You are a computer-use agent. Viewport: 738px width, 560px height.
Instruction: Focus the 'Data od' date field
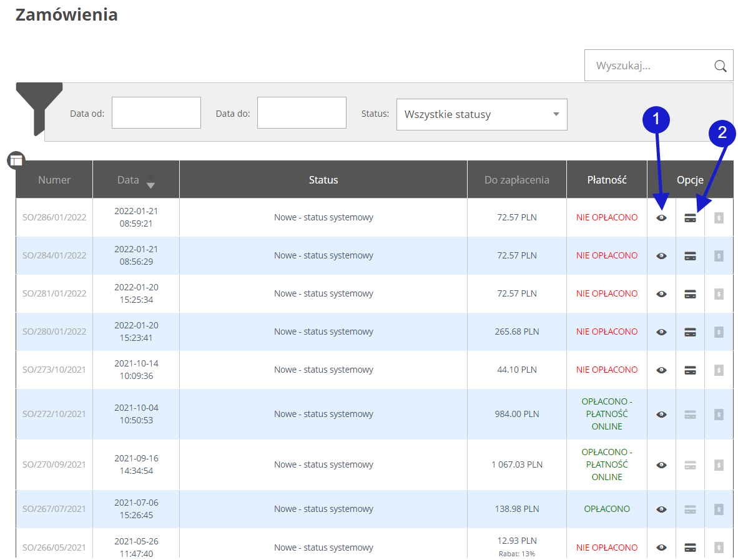click(156, 113)
